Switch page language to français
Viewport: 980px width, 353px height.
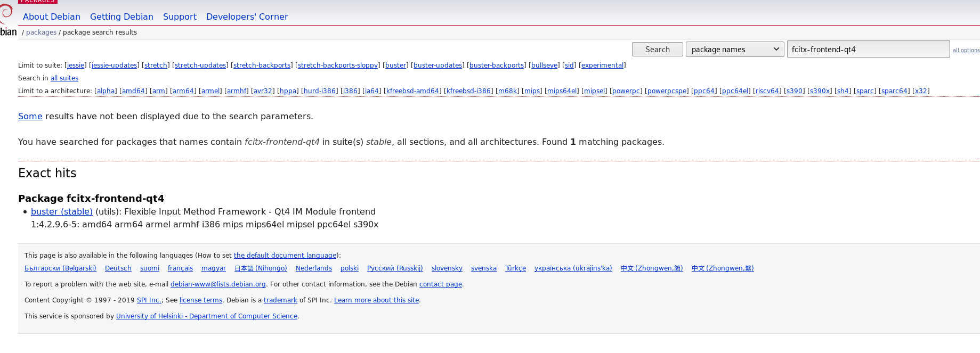[x=180, y=268]
